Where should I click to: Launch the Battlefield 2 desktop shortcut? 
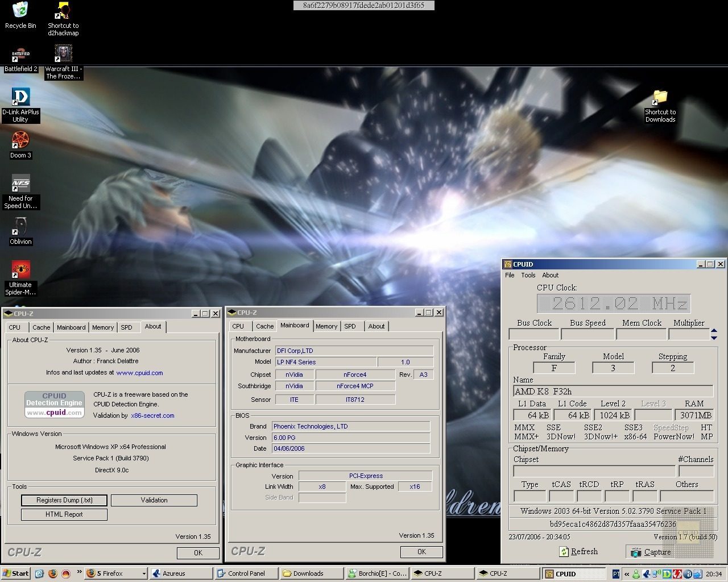20,60
